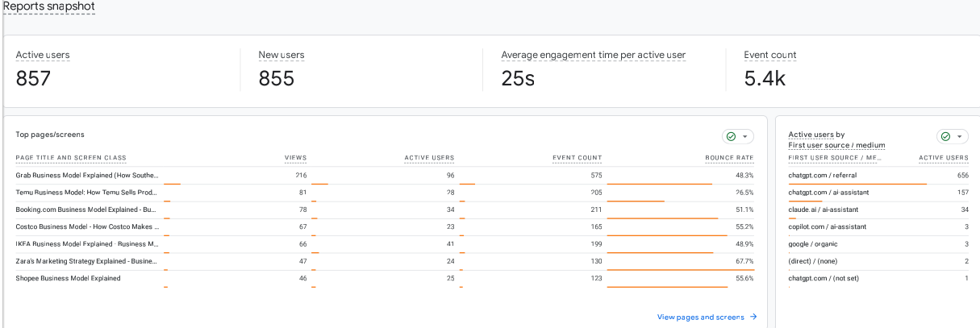Click 5.4k event count value
Screen dimensions: 980x328
coord(765,78)
